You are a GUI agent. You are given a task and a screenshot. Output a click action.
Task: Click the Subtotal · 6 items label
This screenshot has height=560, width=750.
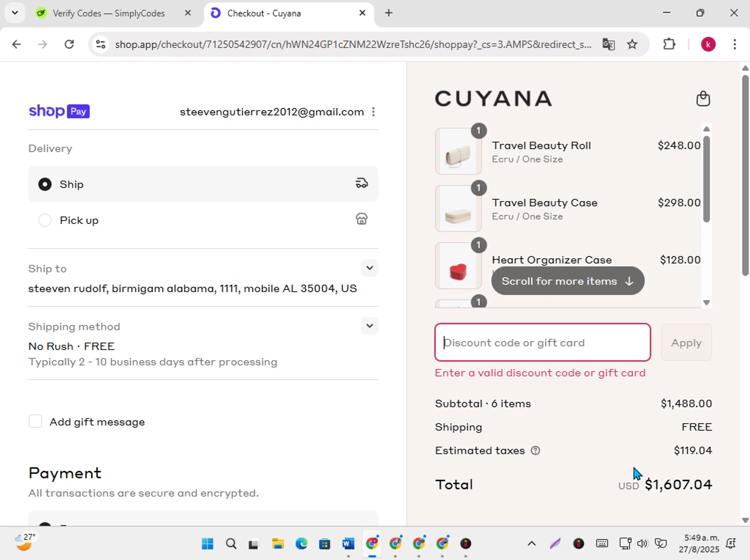coord(483,403)
